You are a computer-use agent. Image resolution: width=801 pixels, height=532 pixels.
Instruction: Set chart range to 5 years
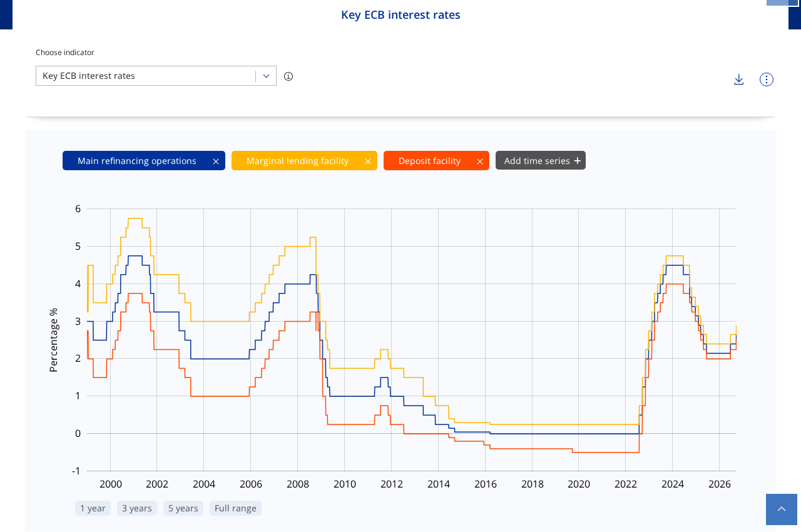183,508
